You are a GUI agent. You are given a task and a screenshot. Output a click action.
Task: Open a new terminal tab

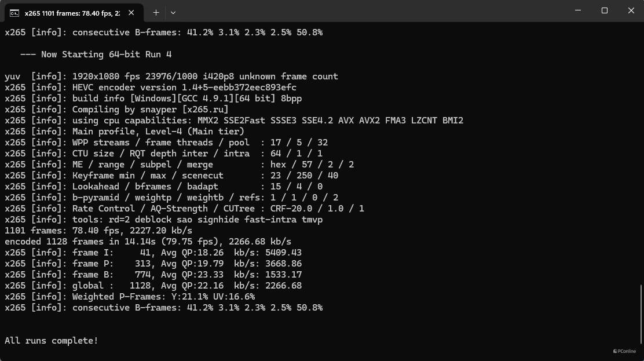[x=156, y=12]
